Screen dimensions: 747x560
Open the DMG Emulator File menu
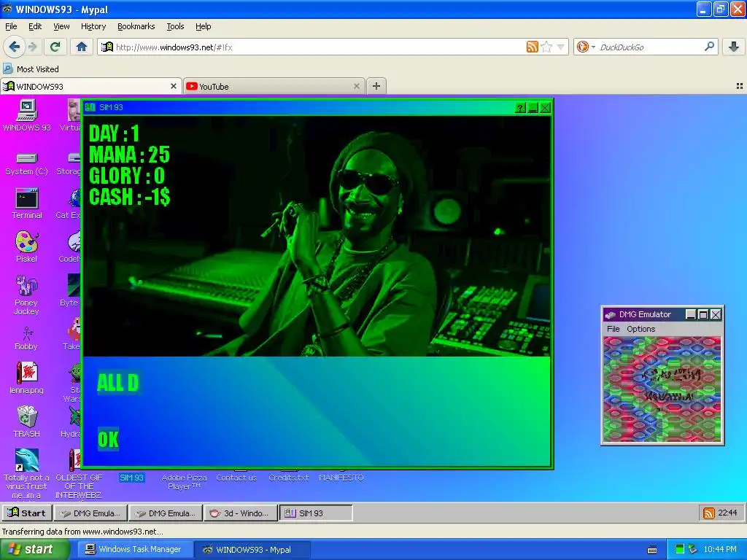[613, 329]
